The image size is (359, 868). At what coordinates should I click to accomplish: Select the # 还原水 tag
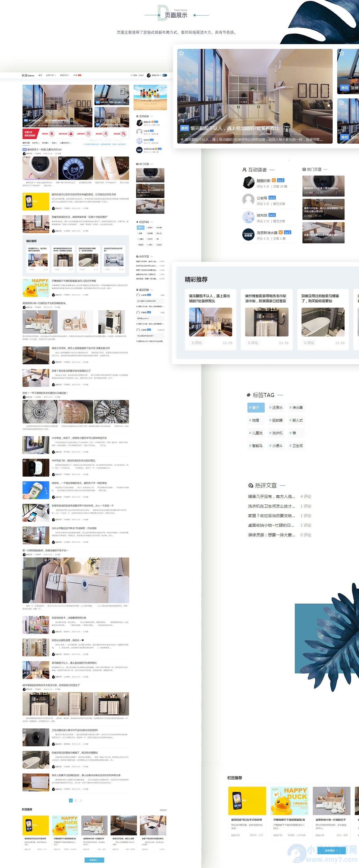pyautogui.click(x=276, y=408)
